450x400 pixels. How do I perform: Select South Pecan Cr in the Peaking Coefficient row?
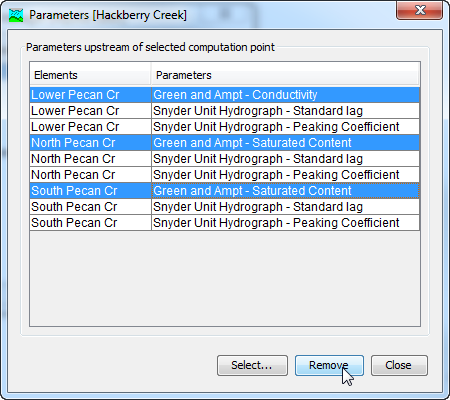coord(91,223)
